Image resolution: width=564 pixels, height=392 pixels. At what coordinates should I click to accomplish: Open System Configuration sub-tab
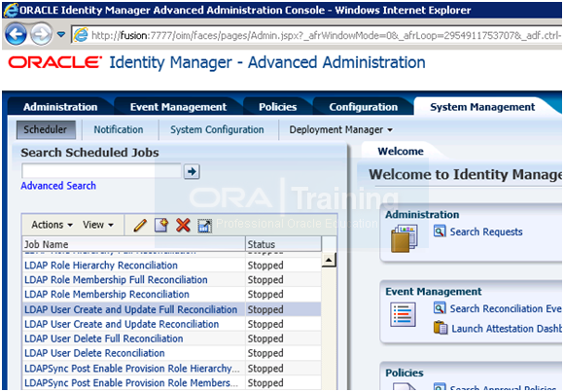pos(217,129)
